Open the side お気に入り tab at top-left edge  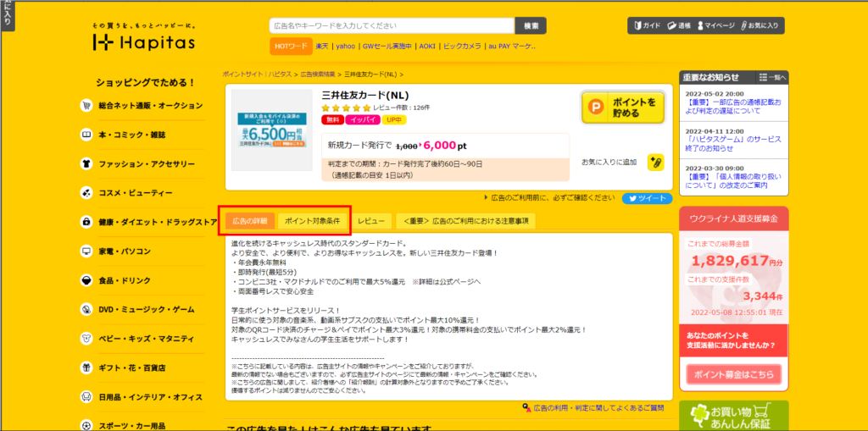pos(7,15)
